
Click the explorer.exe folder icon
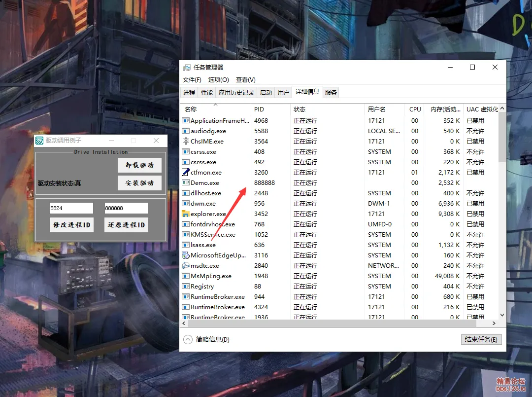(186, 214)
